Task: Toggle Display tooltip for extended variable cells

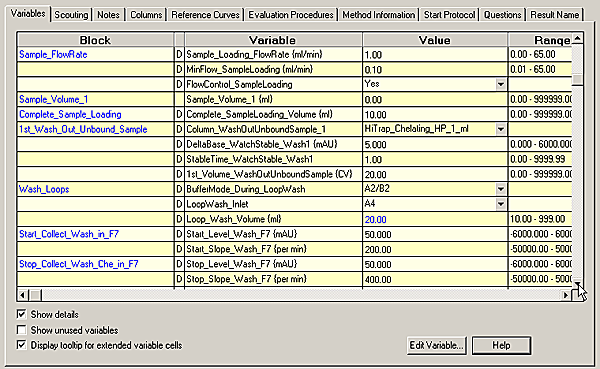Action: pos(21,345)
